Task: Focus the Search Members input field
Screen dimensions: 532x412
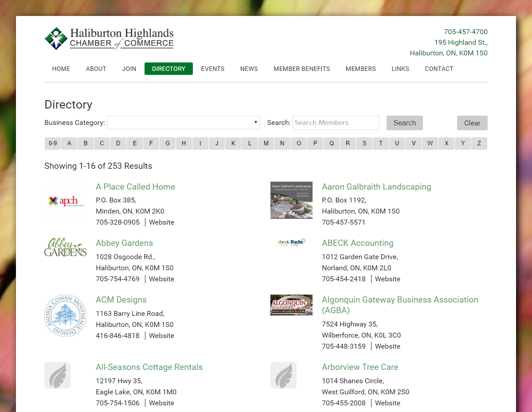Action: tap(336, 123)
